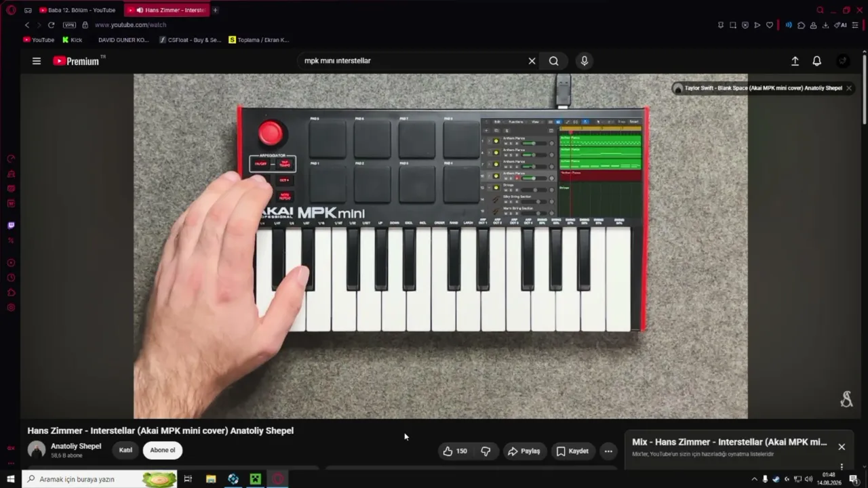This screenshot has height=488, width=868.
Task: Click the Windows search box Aramak için buraya yazın
Action: (x=100, y=479)
